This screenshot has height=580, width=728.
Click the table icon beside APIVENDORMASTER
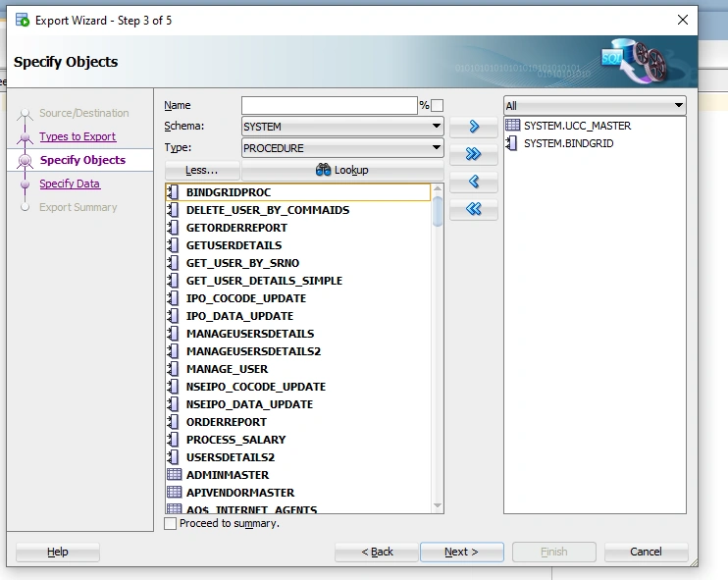[x=174, y=493]
